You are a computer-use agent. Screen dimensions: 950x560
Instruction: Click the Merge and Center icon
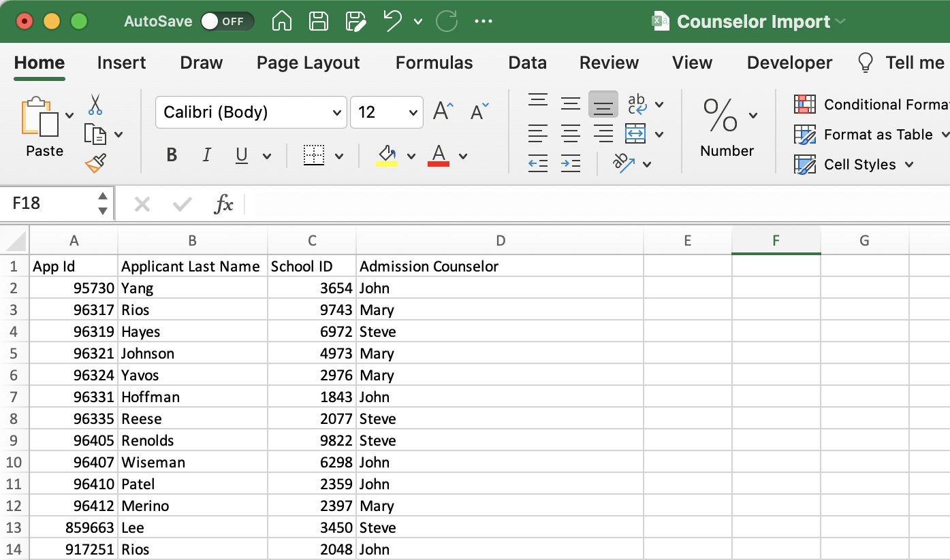click(x=635, y=134)
